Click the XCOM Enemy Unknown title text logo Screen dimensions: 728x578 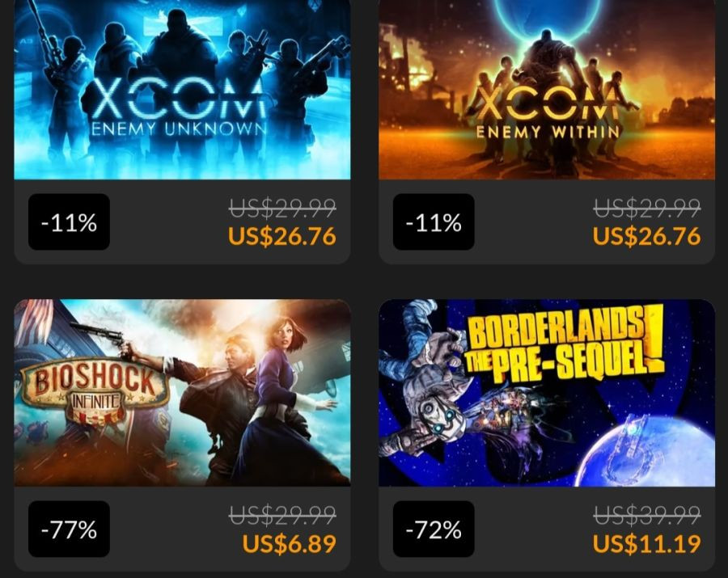coord(179,109)
